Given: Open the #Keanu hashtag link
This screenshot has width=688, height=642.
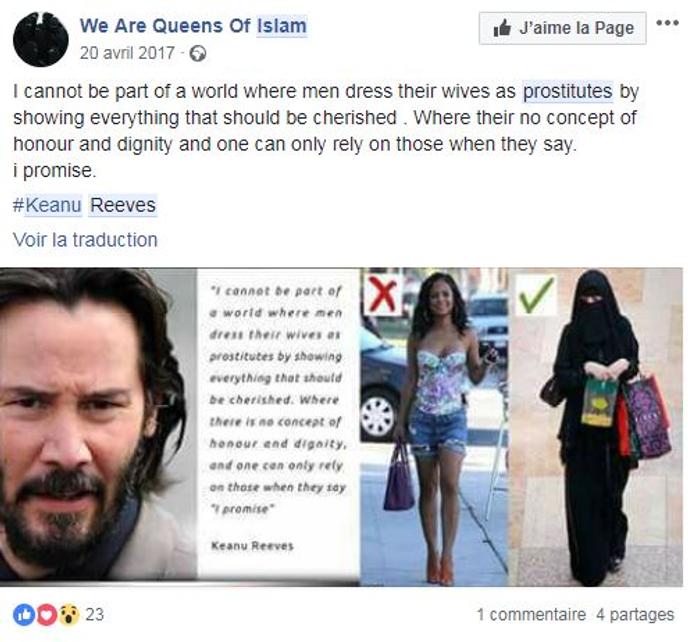Looking at the screenshot, I should click(x=47, y=205).
